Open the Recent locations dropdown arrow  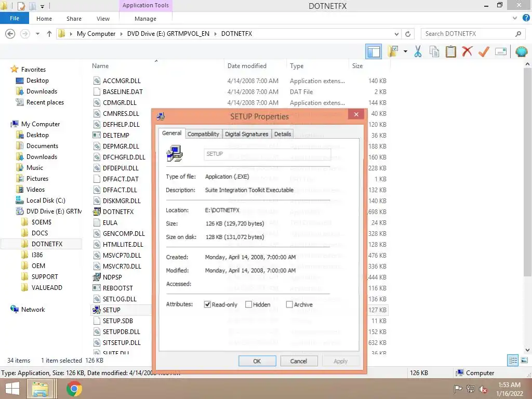37,34
